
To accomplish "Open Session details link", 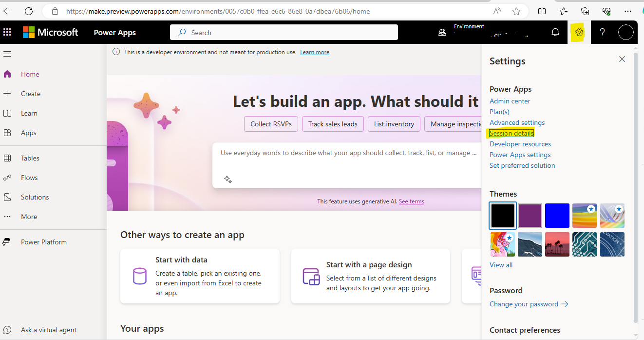I will point(511,133).
